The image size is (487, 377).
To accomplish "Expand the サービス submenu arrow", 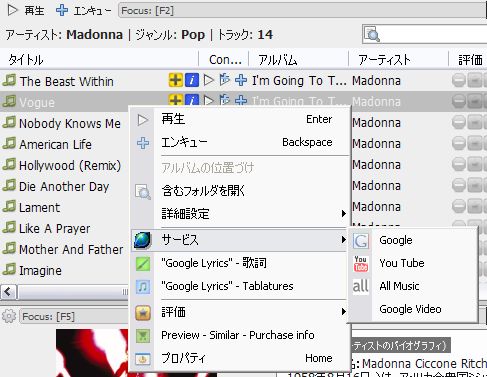I will tap(343, 239).
